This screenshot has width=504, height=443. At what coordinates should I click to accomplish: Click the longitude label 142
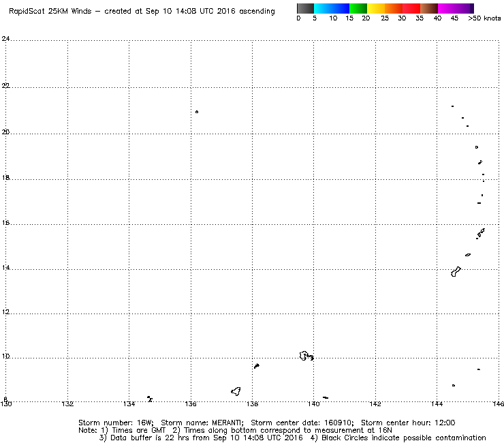pyautogui.click(x=375, y=404)
